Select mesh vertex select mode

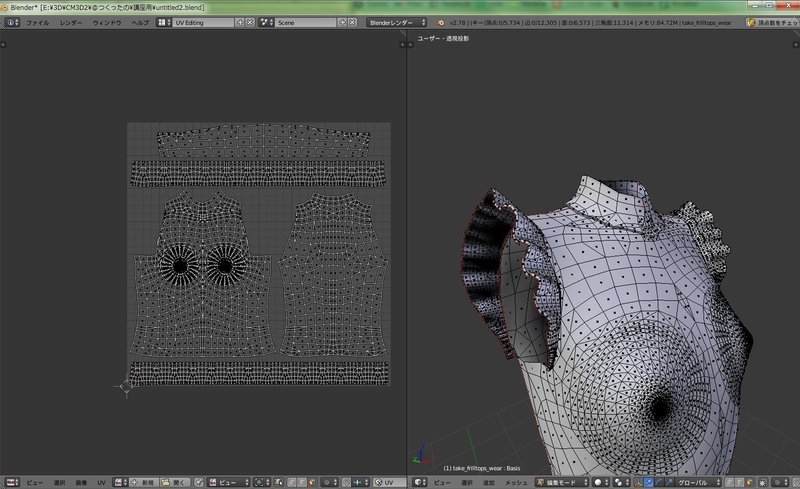(730, 482)
